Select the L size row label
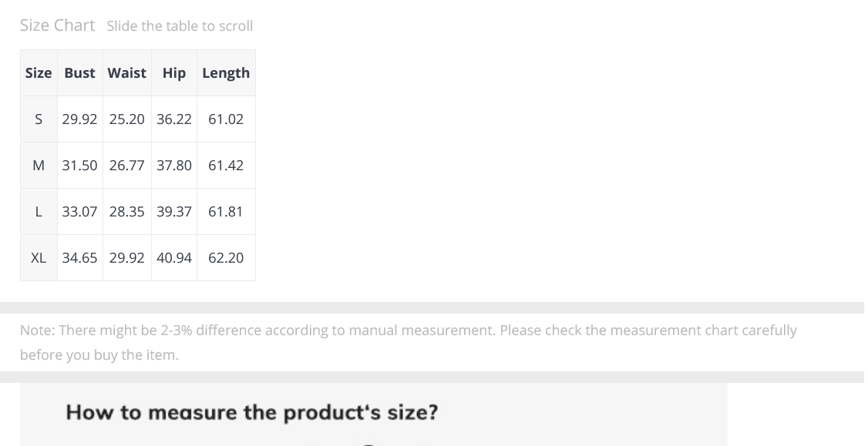The image size is (868, 446). click(x=39, y=211)
